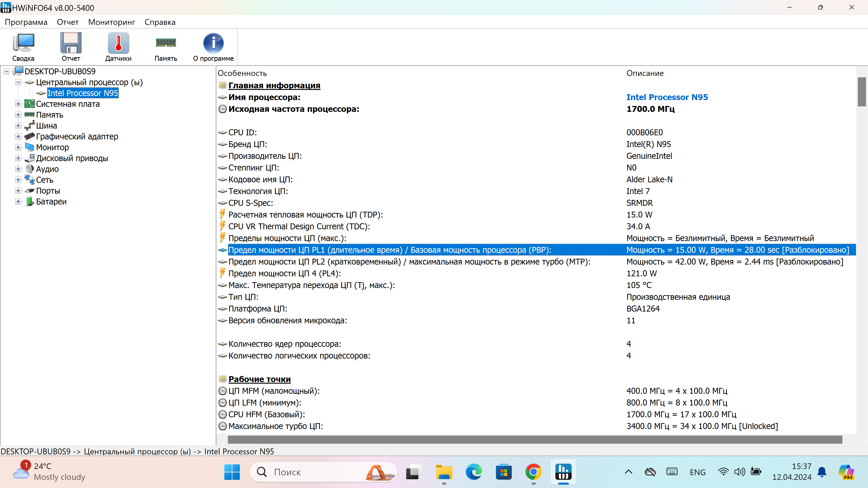Click the vertical scrollbar thumb
Viewport: 868px width, 488px height.
coord(862,91)
